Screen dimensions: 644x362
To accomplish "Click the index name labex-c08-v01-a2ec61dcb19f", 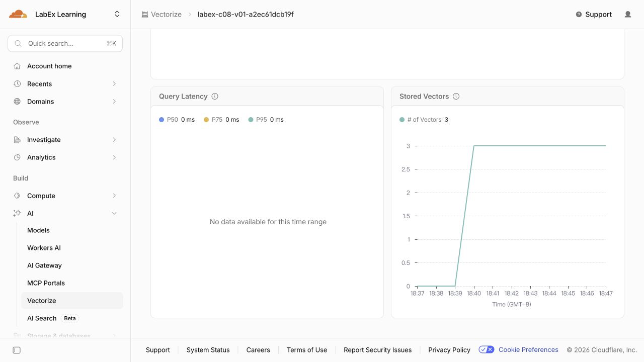I will [246, 15].
